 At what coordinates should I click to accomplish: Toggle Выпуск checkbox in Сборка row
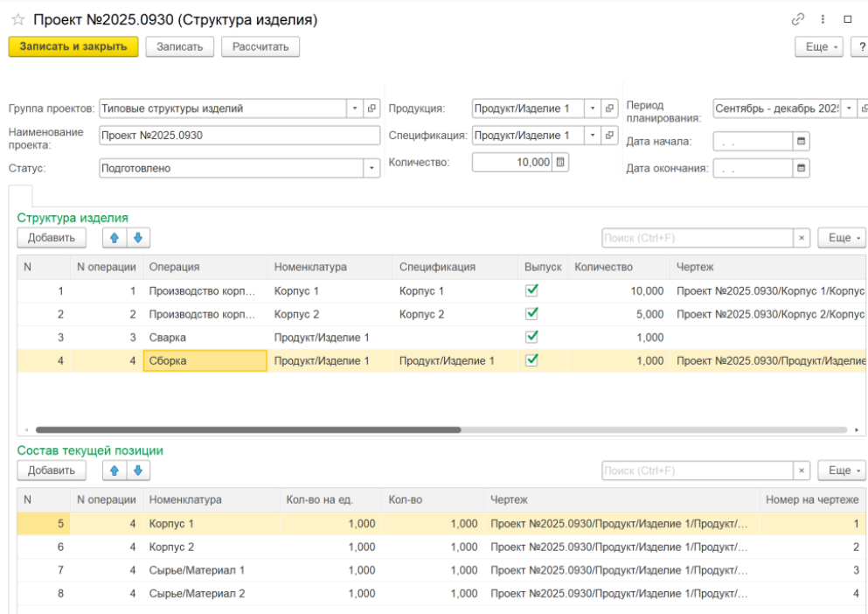point(531,359)
